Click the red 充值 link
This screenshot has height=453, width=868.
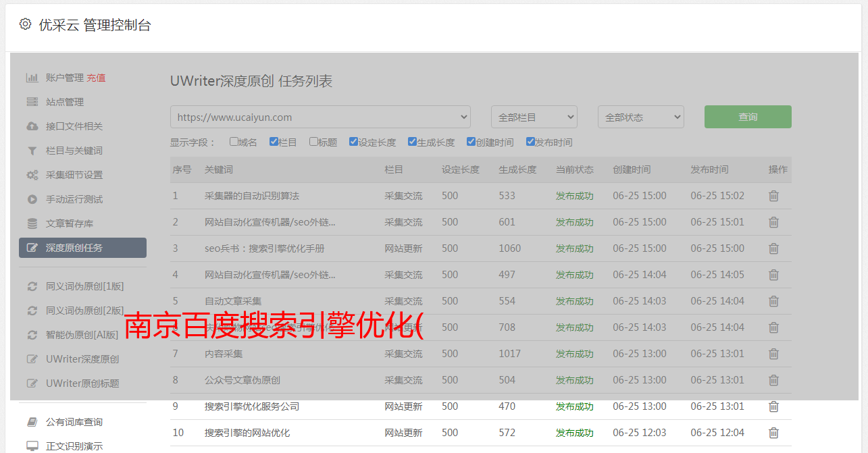tap(96, 78)
